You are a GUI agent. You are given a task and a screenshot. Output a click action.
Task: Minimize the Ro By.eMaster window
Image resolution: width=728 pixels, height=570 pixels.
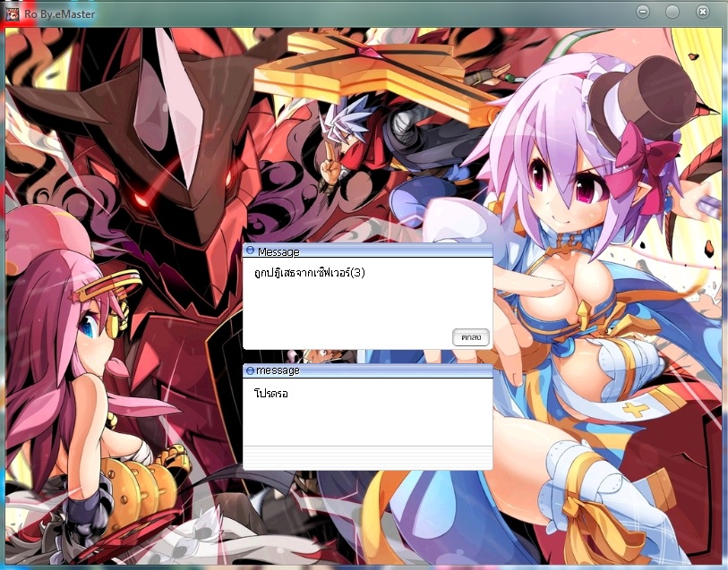(x=643, y=12)
